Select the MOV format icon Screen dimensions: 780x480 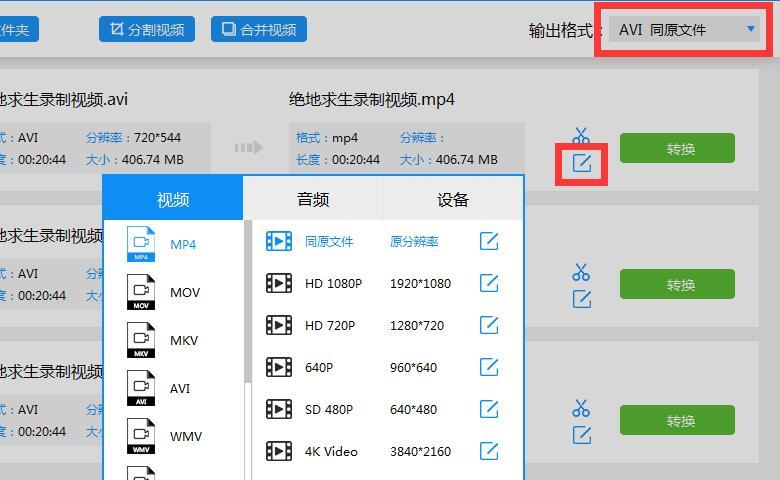tap(141, 292)
